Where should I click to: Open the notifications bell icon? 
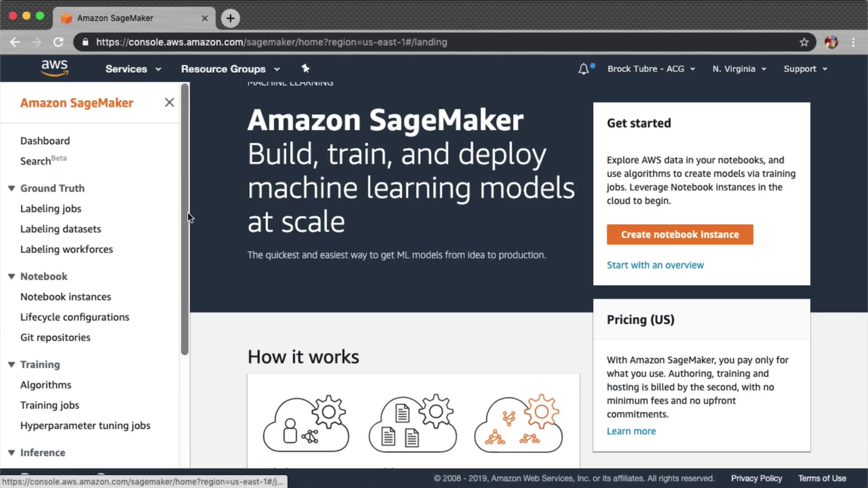click(x=584, y=69)
